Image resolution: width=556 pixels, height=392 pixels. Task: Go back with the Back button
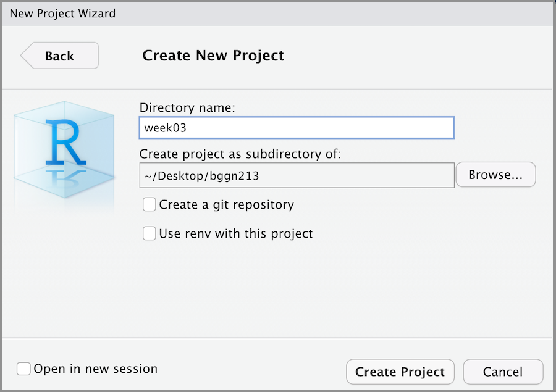[59, 56]
